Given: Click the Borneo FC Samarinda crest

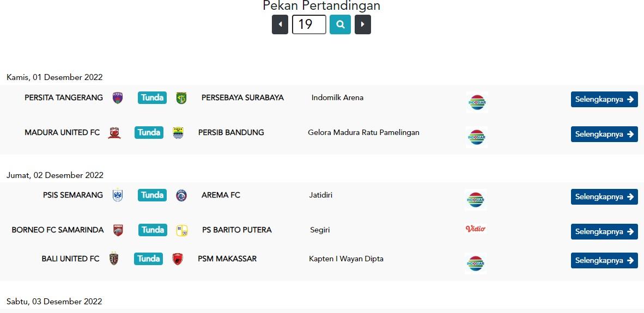Looking at the screenshot, I should 118,230.
